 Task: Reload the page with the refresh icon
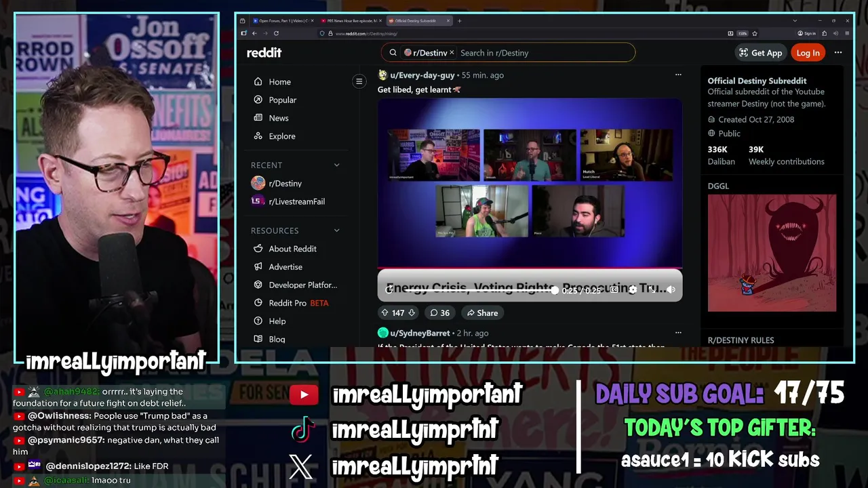point(276,33)
